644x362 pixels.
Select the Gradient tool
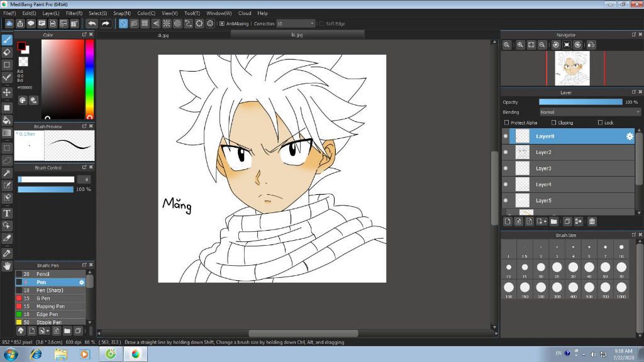[x=7, y=133]
